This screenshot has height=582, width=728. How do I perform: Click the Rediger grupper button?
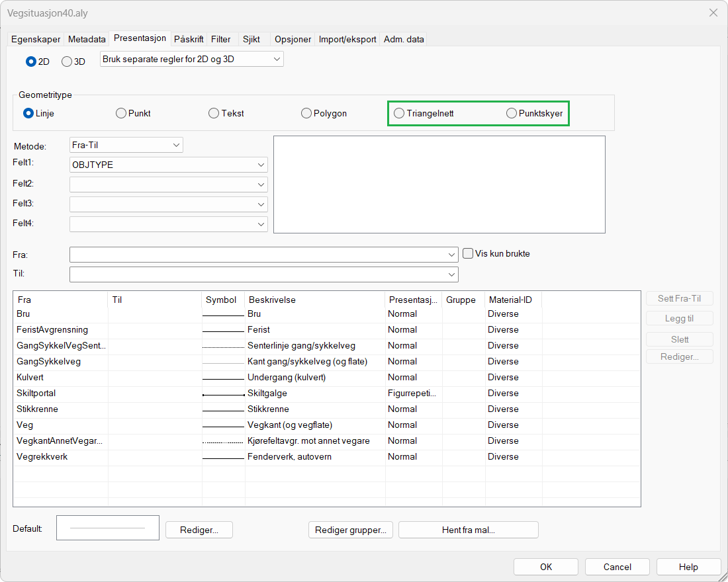point(351,530)
